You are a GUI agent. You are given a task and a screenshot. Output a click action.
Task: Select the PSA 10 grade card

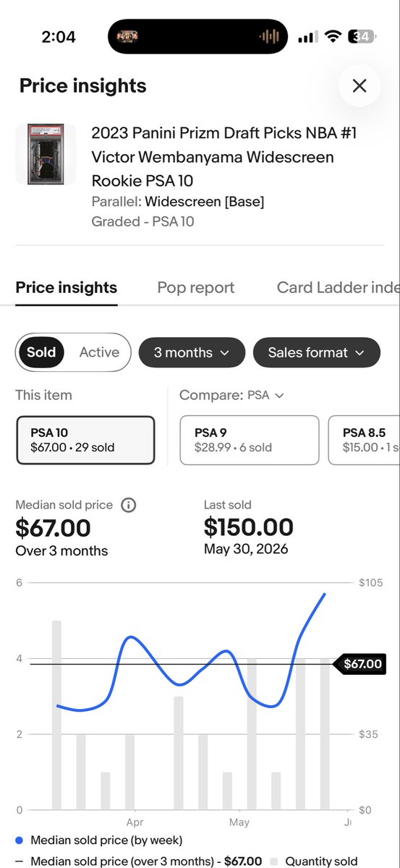point(85,440)
